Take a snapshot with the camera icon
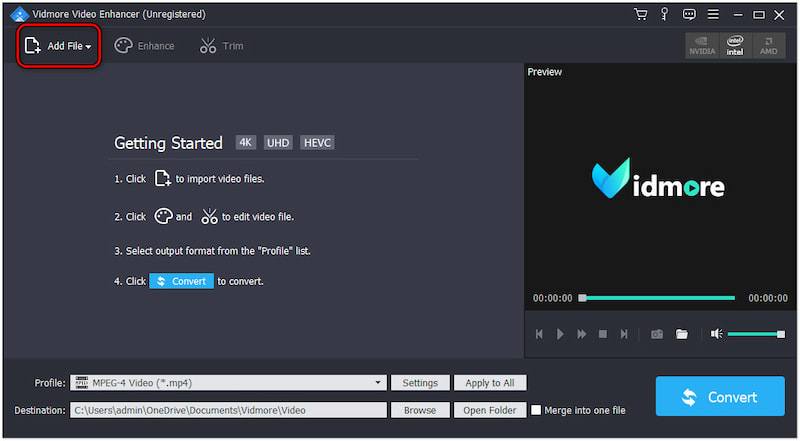Image resolution: width=800 pixels, height=441 pixels. [x=657, y=334]
